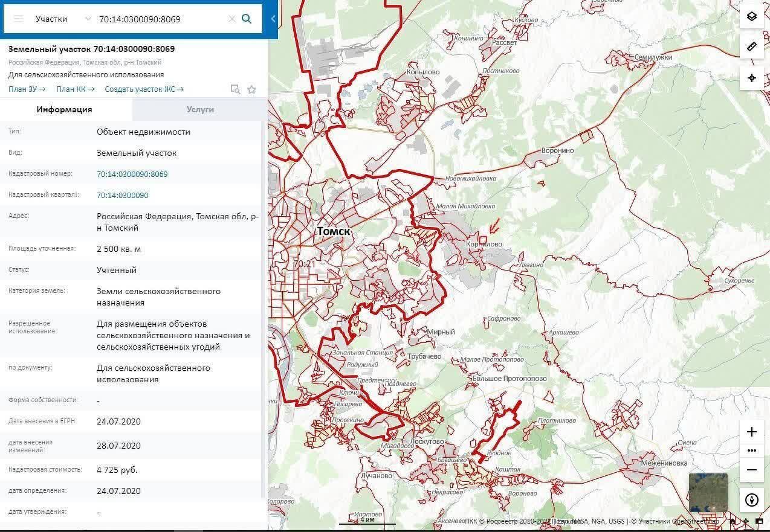Click Создать участок ЖС link

[x=144, y=89]
